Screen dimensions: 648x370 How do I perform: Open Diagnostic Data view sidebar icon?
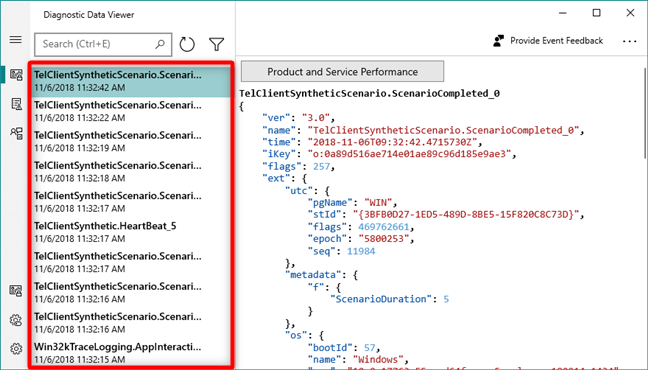pyautogui.click(x=16, y=75)
